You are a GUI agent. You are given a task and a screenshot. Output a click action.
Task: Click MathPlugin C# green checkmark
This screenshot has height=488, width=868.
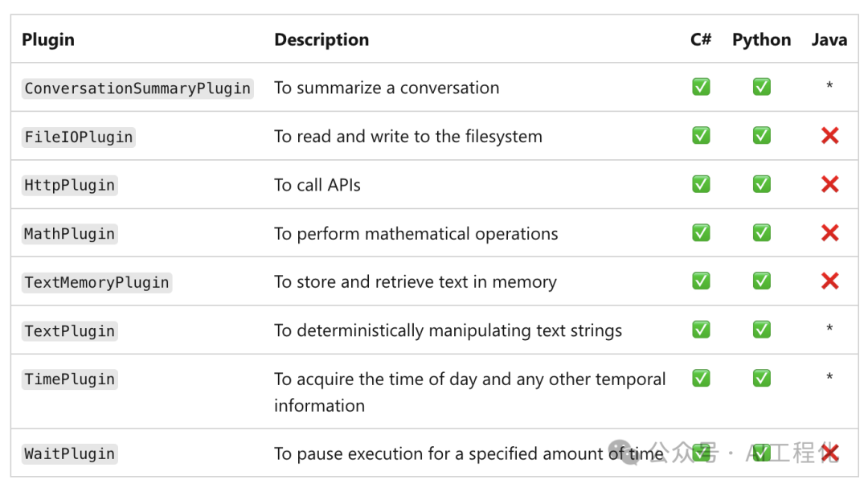coord(701,233)
